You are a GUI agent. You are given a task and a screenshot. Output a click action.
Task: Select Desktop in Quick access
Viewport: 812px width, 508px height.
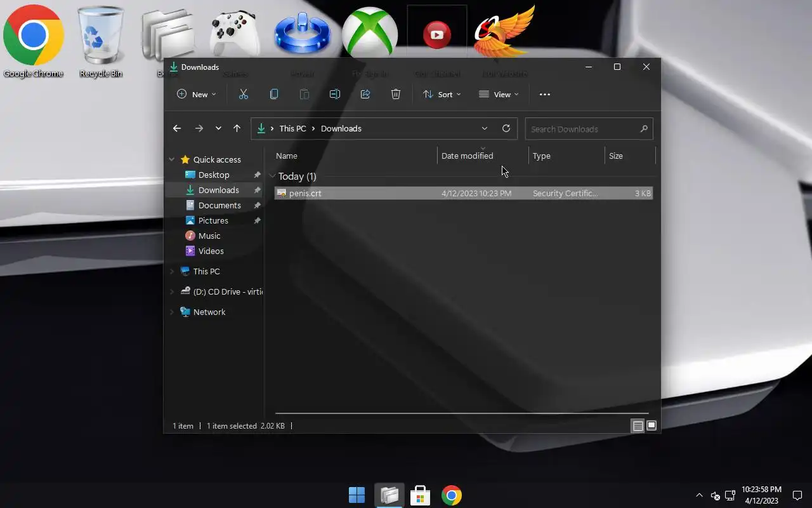click(214, 175)
